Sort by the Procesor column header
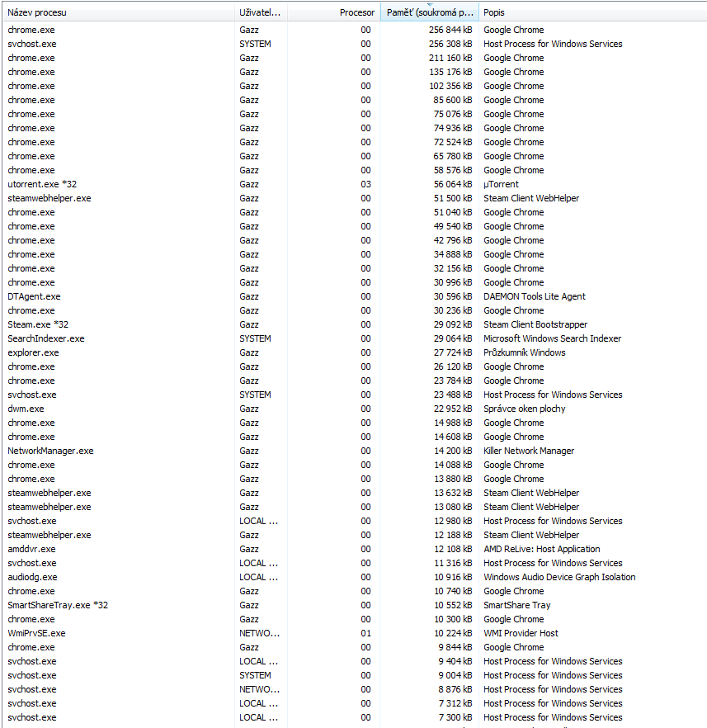The image size is (707, 728). [x=334, y=12]
